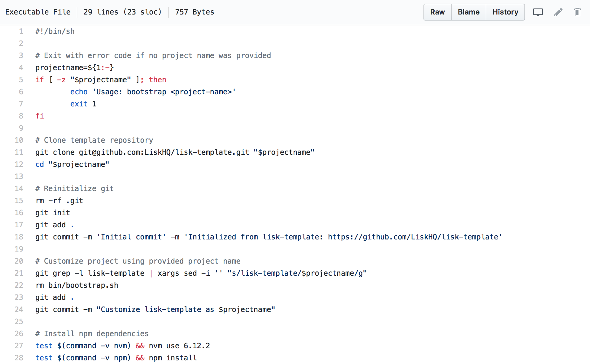Image resolution: width=590 pixels, height=364 pixels.
Task: Select line number 28
Action: 19,358
